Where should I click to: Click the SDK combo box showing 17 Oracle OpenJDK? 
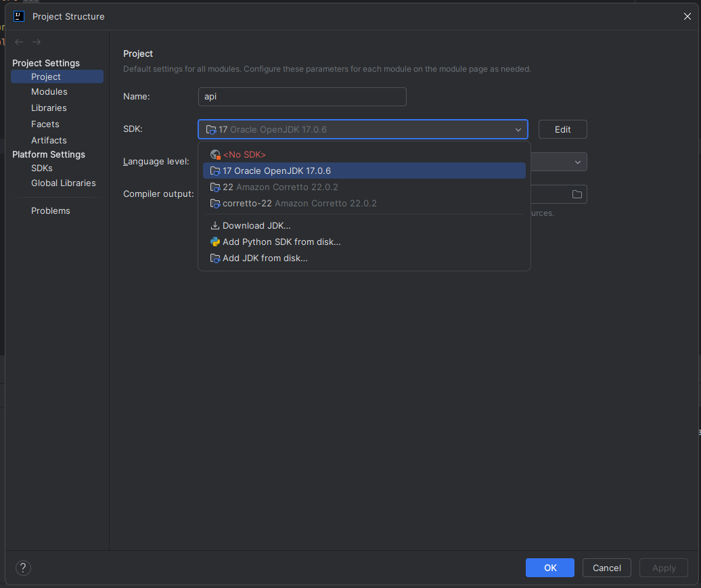click(x=363, y=130)
